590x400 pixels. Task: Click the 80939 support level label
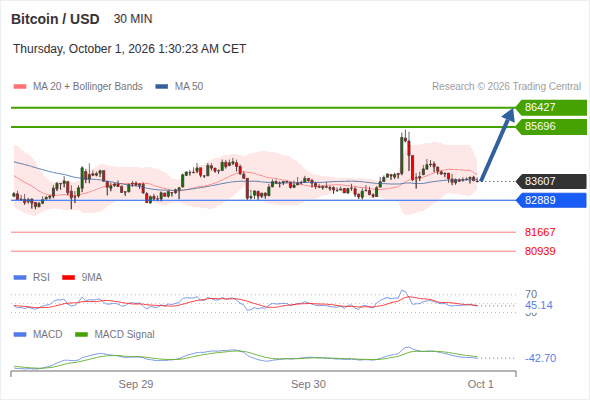pyautogui.click(x=540, y=251)
